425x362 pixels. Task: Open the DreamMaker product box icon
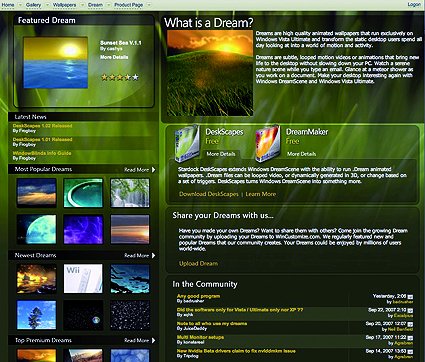267,143
